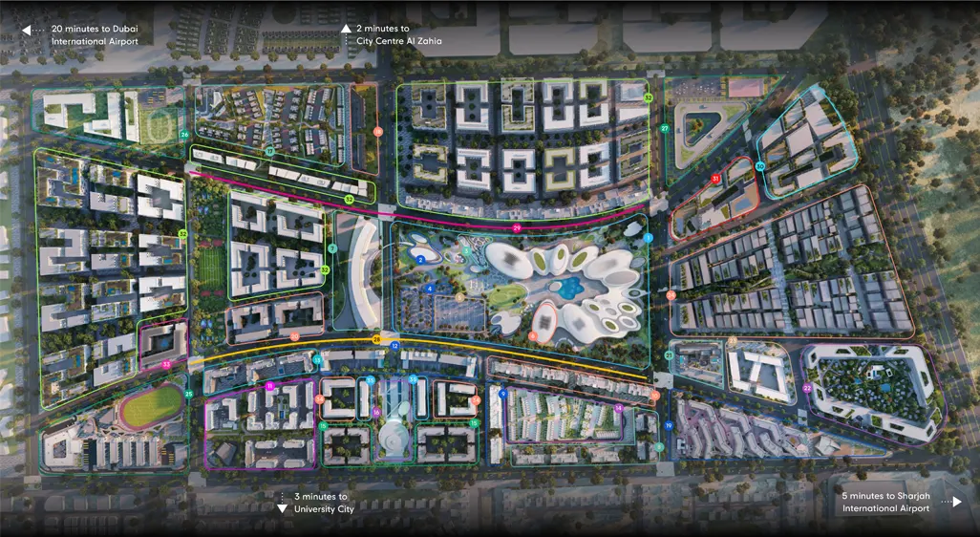Select the dark green marker 25
The height and width of the screenshot is (537, 980).
click(188, 394)
